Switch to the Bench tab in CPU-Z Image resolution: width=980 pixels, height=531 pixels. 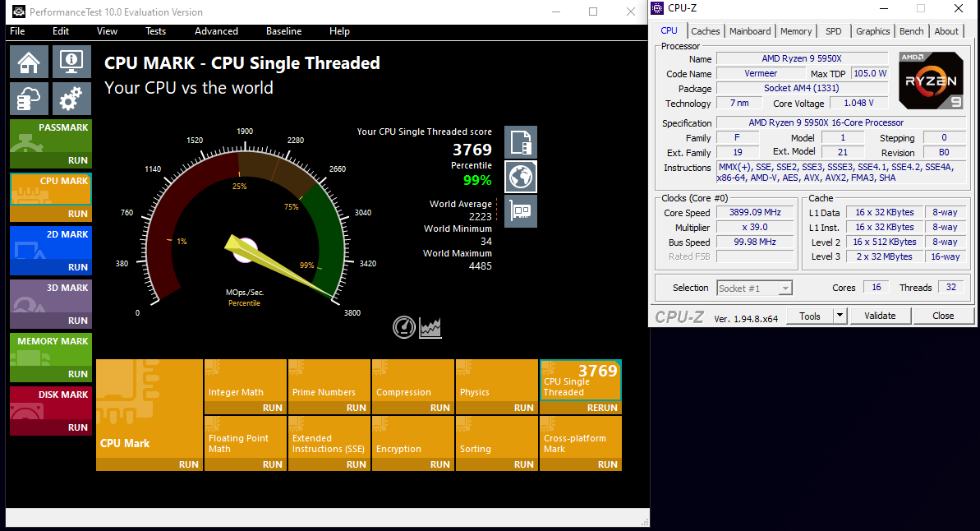(x=911, y=31)
